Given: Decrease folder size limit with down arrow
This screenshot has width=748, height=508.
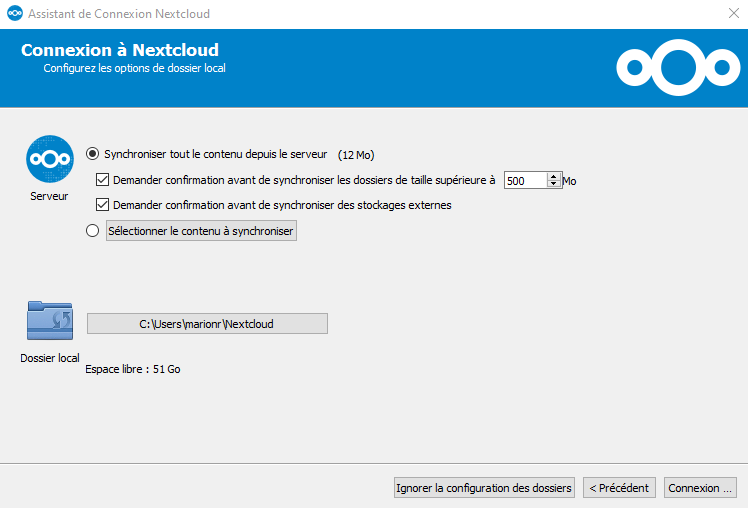Looking at the screenshot, I should click(553, 185).
